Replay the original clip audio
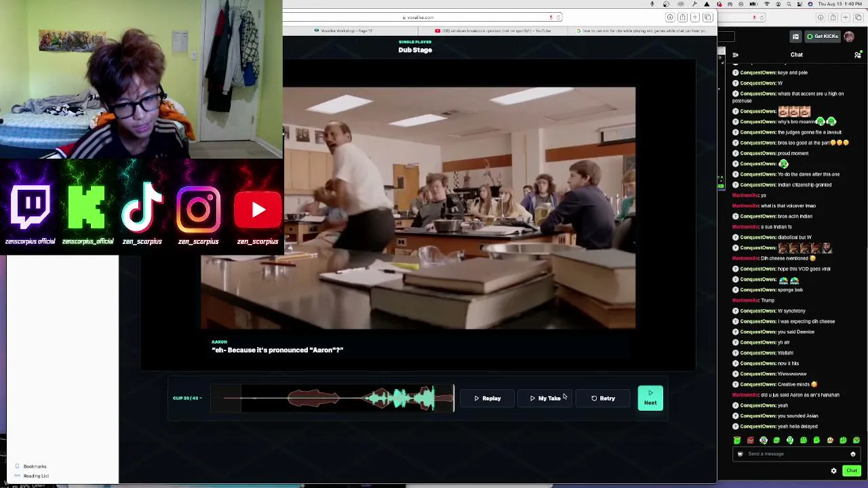Viewport: 868px width, 488px height. (488, 399)
